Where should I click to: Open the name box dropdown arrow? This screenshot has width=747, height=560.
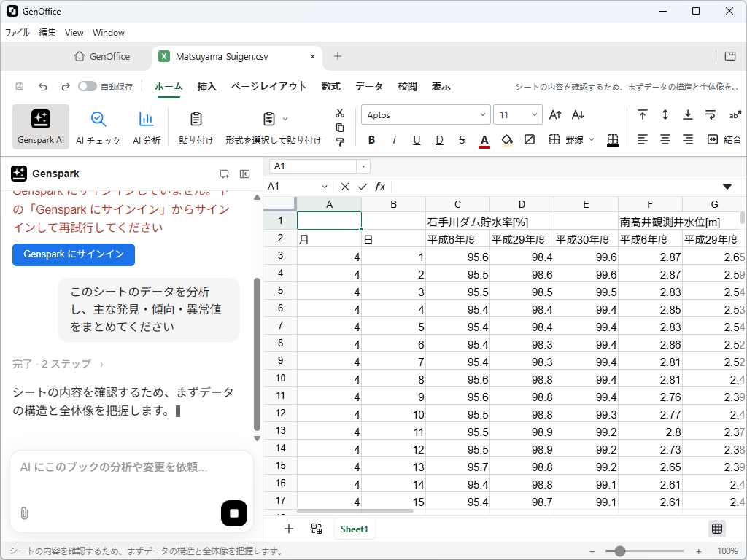[x=363, y=166]
